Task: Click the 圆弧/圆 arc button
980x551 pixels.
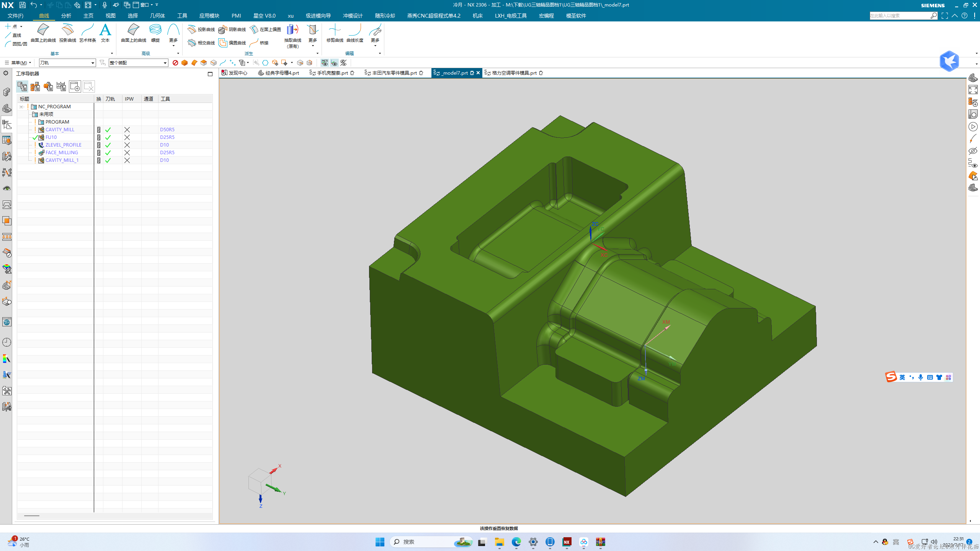Action: pyautogui.click(x=16, y=44)
